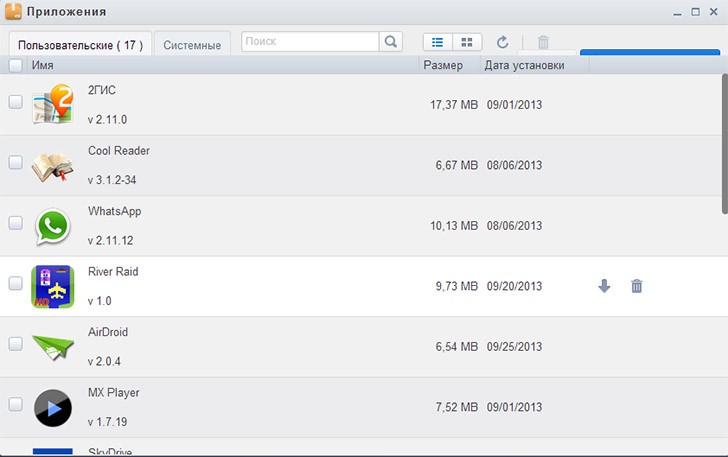
Task: Click the 10,13 MB size value
Action: (454, 226)
